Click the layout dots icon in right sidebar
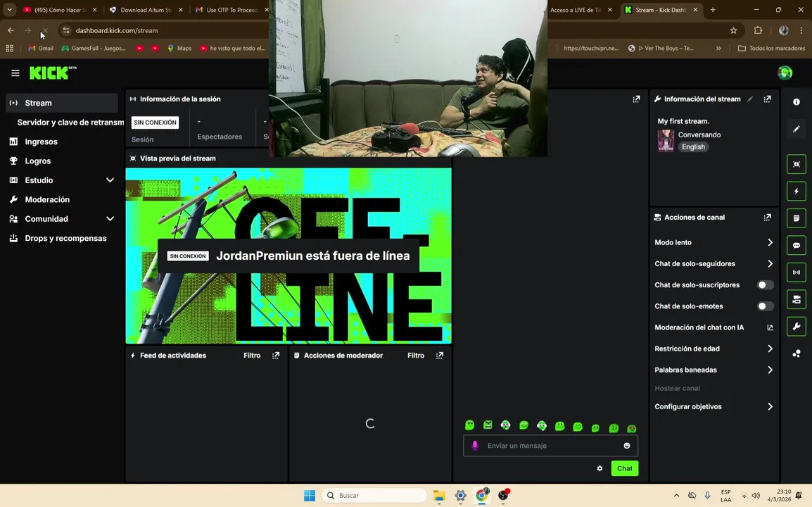This screenshot has height=507, width=812. pyautogui.click(x=796, y=353)
